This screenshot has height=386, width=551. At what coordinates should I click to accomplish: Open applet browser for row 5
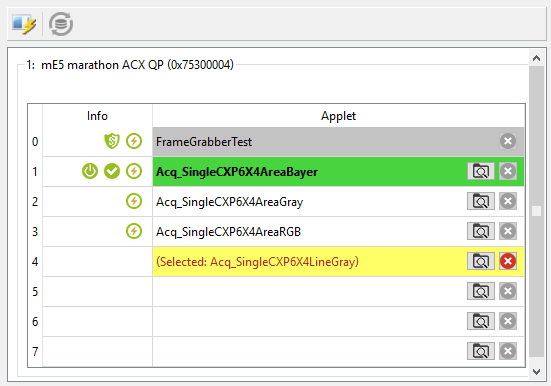(x=481, y=291)
